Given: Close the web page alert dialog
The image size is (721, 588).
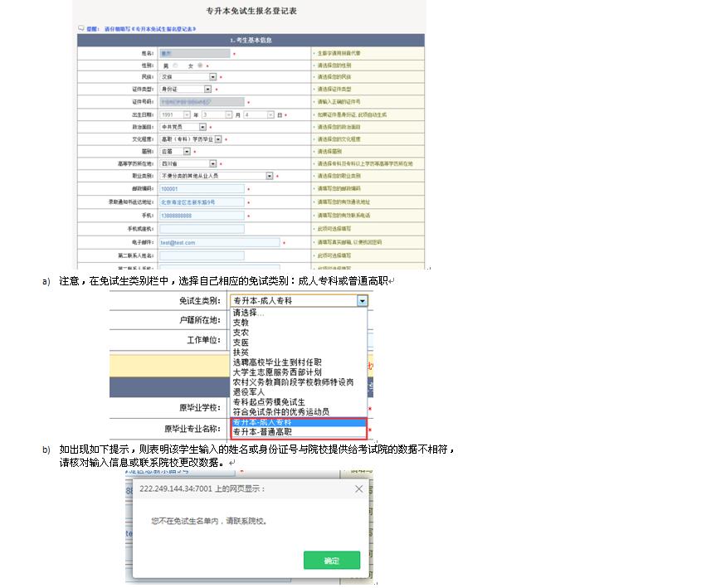Looking at the screenshot, I should coord(358,489).
